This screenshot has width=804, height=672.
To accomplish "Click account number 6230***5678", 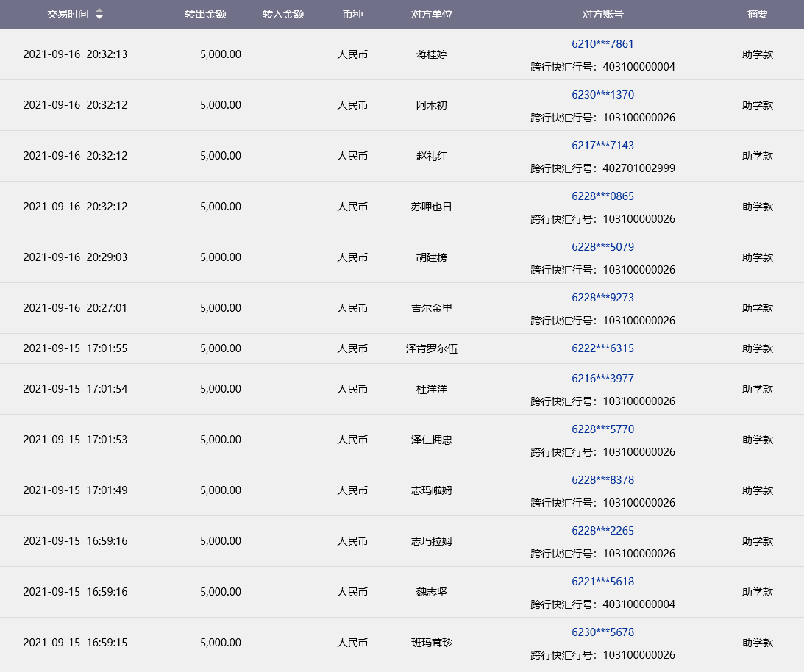I will click(x=602, y=632).
